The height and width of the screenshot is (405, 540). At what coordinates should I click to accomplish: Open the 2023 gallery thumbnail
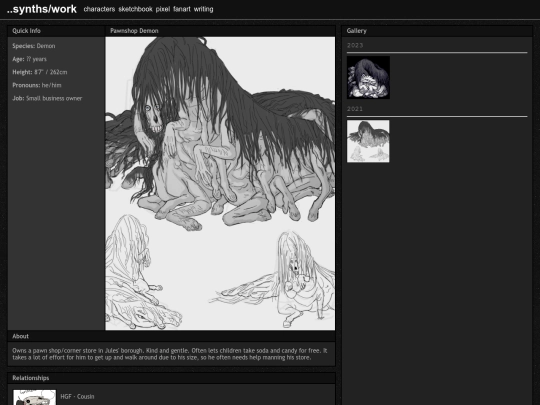(368, 77)
